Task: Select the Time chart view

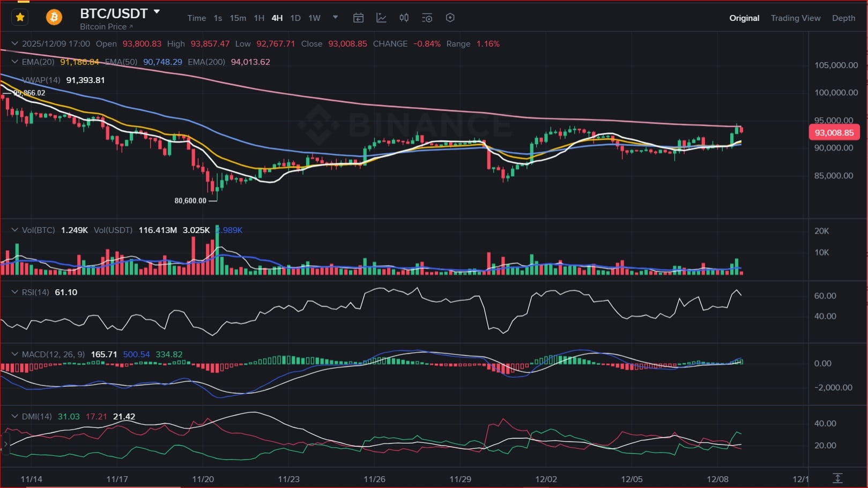Action: [x=196, y=18]
